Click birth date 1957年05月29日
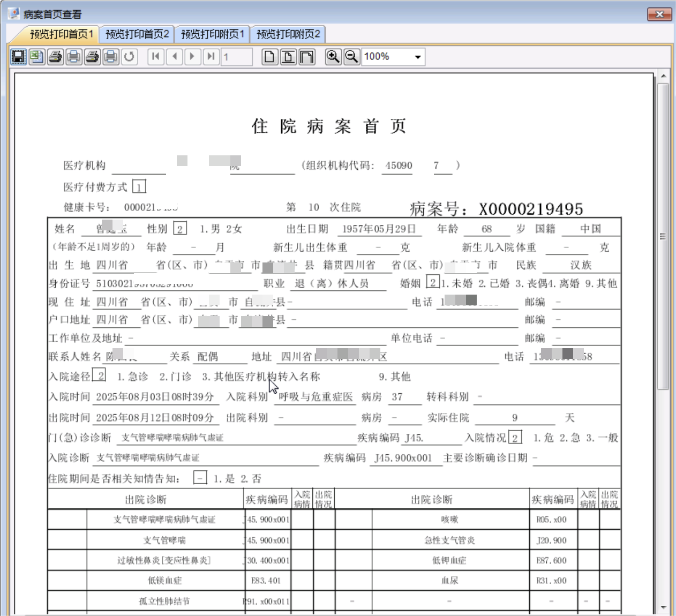Image resolution: width=676 pixels, height=616 pixels. tap(379, 229)
